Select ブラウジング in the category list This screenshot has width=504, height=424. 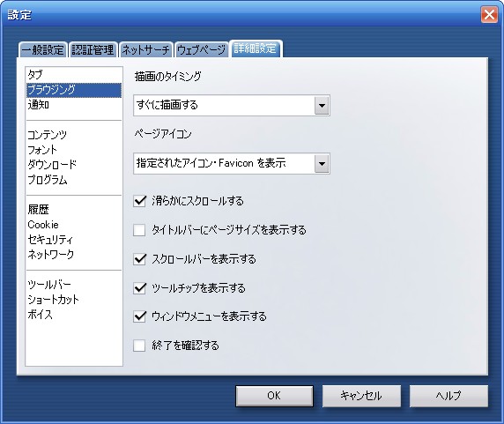74,90
